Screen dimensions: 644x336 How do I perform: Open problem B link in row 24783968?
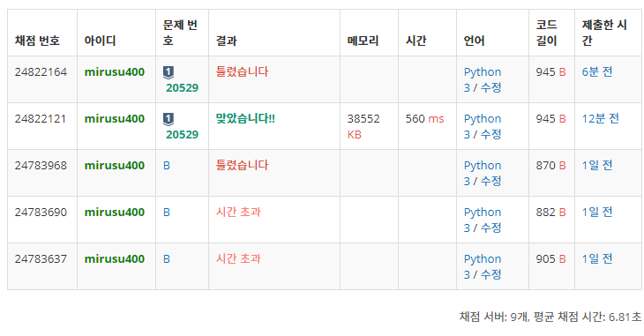[x=167, y=166]
